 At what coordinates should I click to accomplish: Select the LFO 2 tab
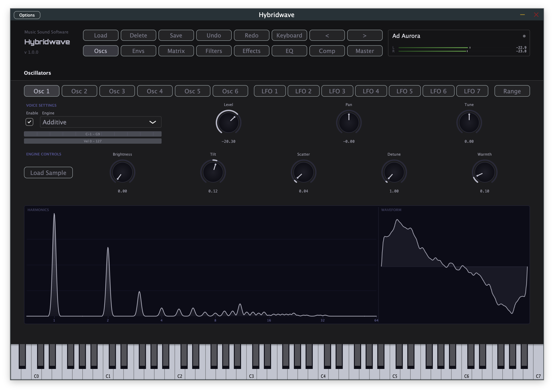303,91
